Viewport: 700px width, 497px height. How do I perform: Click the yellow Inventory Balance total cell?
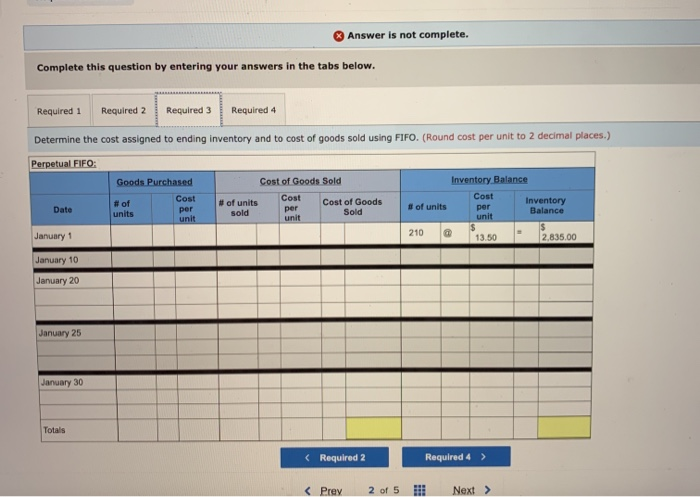[x=564, y=427]
